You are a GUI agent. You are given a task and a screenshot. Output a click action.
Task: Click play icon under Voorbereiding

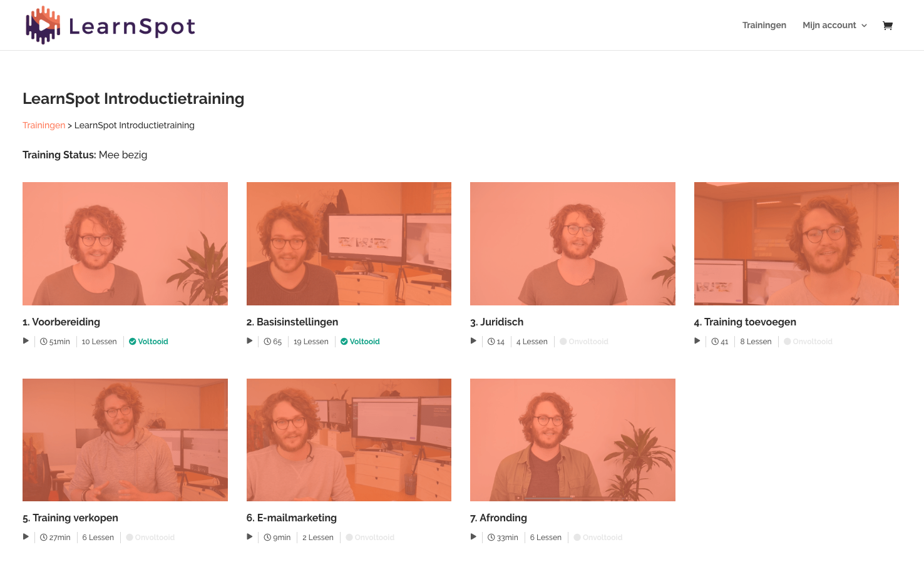[26, 341]
